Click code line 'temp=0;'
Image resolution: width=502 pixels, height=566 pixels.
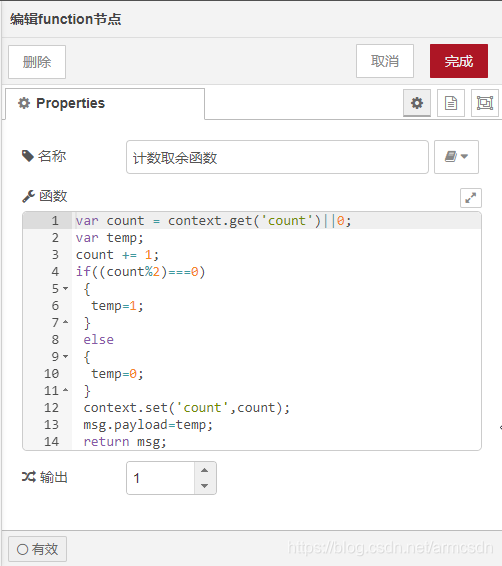[117, 374]
